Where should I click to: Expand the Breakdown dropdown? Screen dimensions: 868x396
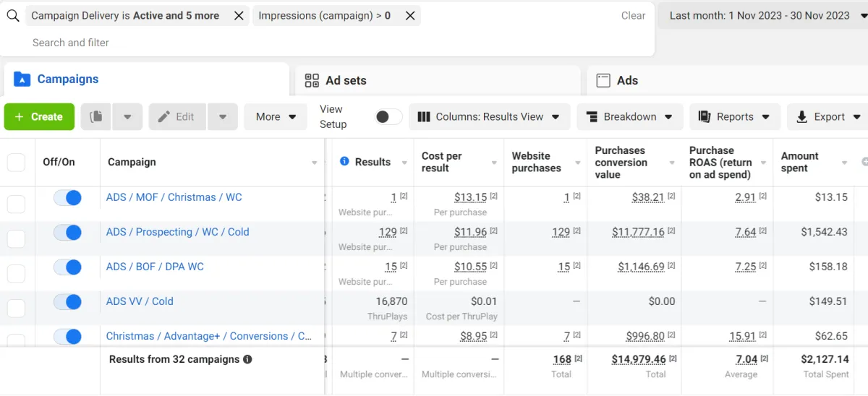[x=629, y=117]
